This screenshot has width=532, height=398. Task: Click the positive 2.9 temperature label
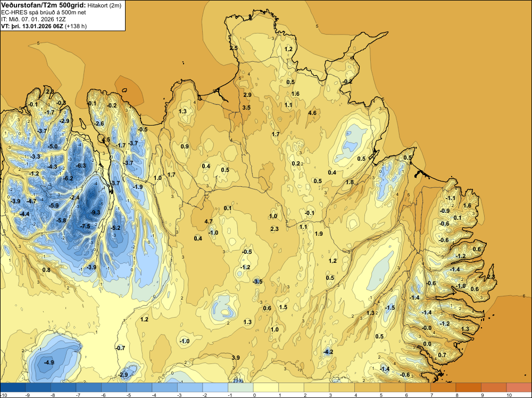[247, 95]
